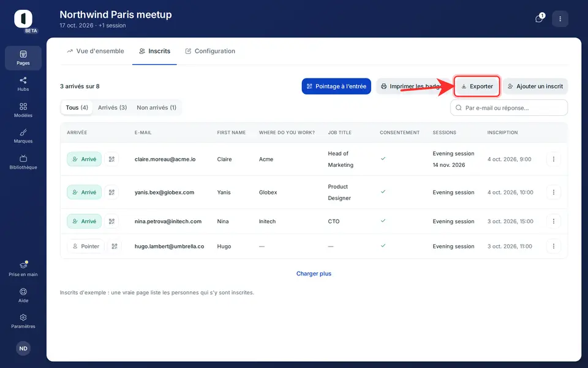Screen dimensions: 588x368
Task: Click the Globex company cell
Action: 268,192
